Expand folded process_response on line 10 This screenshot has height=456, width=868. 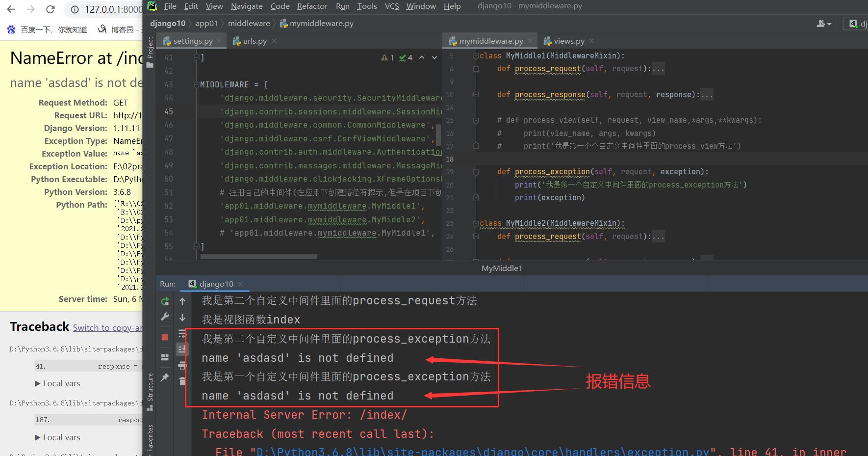476,95
